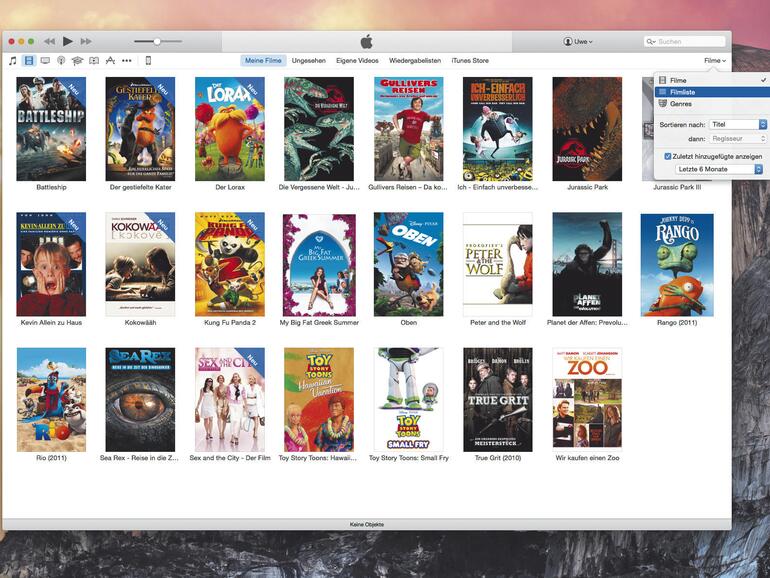Open Wir kaufen einen Zoo poster

click(x=587, y=400)
